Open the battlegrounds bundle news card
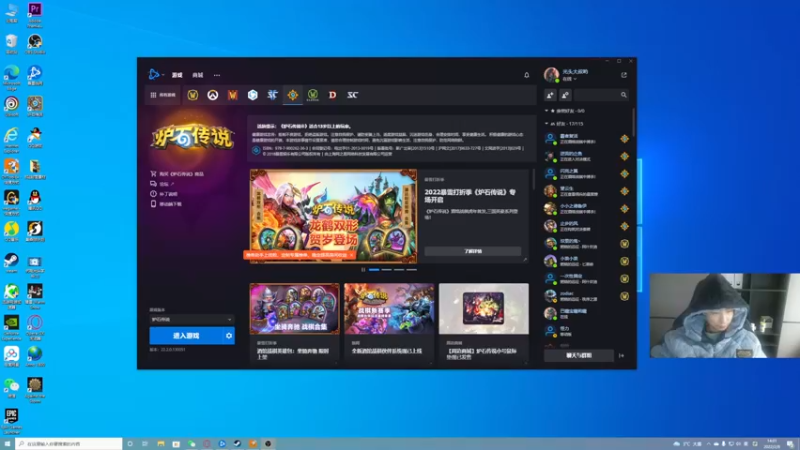Viewport: 800px width, 450px height. click(x=294, y=323)
